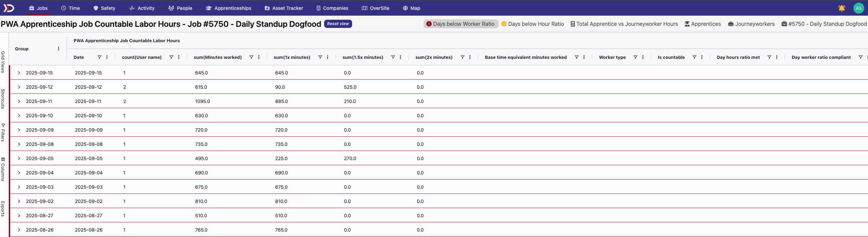Open sum(1.5x minutes) column menu

coord(400,57)
